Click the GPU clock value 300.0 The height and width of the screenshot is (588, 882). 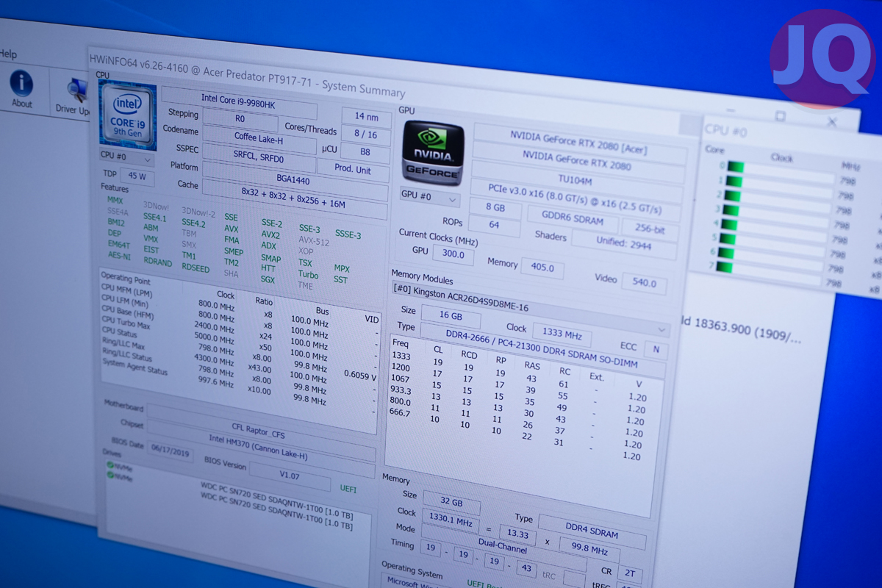pos(453,254)
